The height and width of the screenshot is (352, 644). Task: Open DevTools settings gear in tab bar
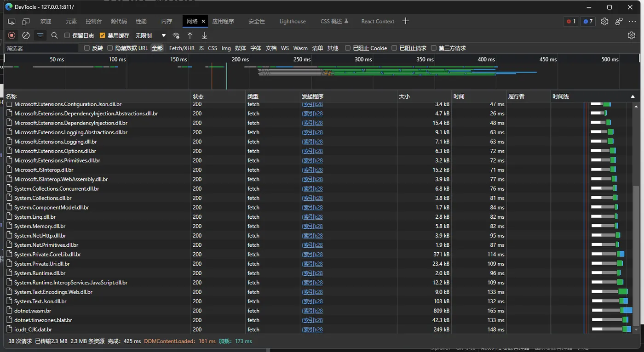(604, 22)
